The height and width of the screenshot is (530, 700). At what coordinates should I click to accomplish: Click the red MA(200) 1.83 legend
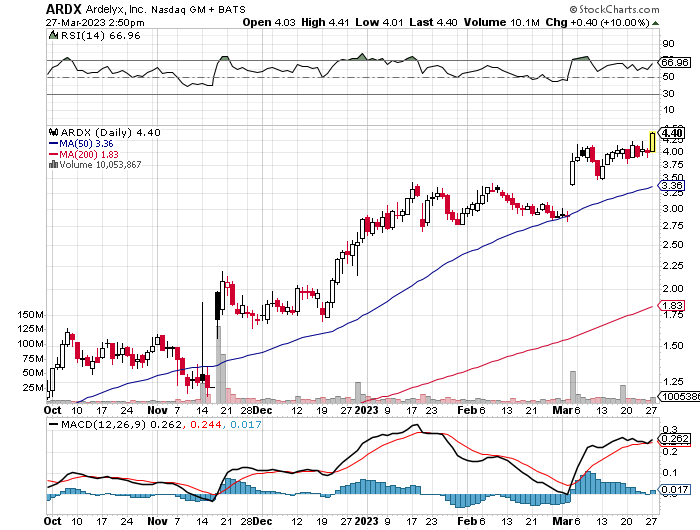[83, 154]
